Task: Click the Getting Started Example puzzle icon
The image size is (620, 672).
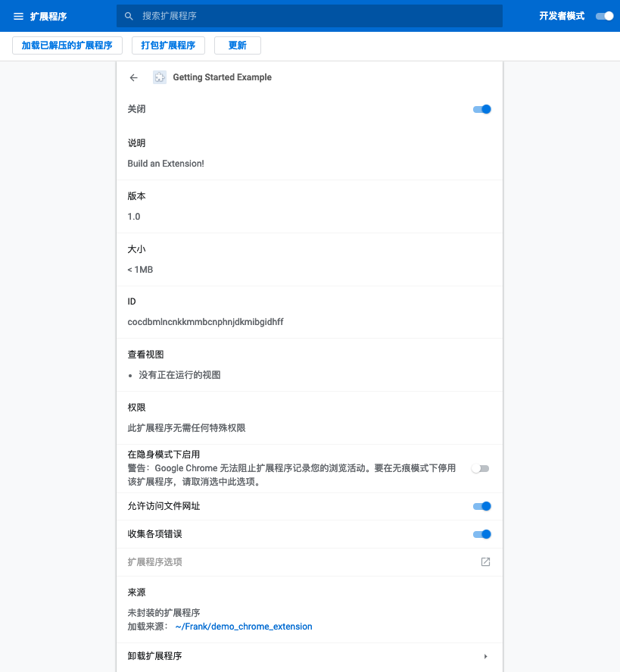Action: coord(160,77)
